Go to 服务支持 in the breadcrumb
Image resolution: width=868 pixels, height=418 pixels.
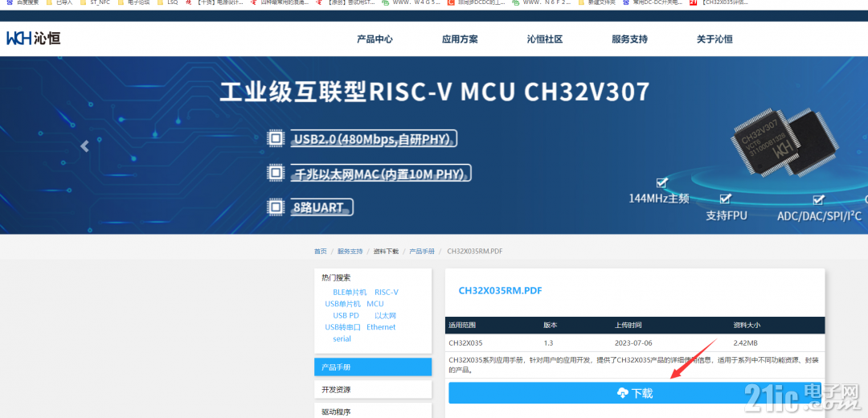[x=350, y=252]
